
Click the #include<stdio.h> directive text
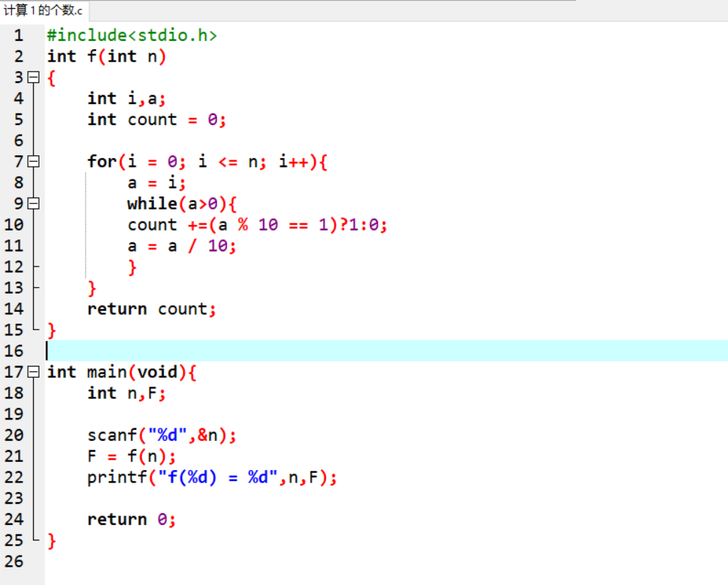[132, 35]
